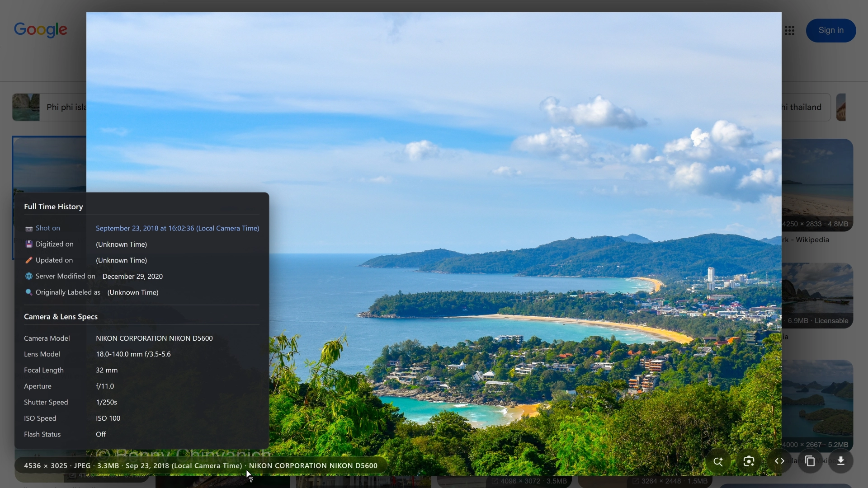Click the NIKON D5600 camera model value

click(154, 338)
